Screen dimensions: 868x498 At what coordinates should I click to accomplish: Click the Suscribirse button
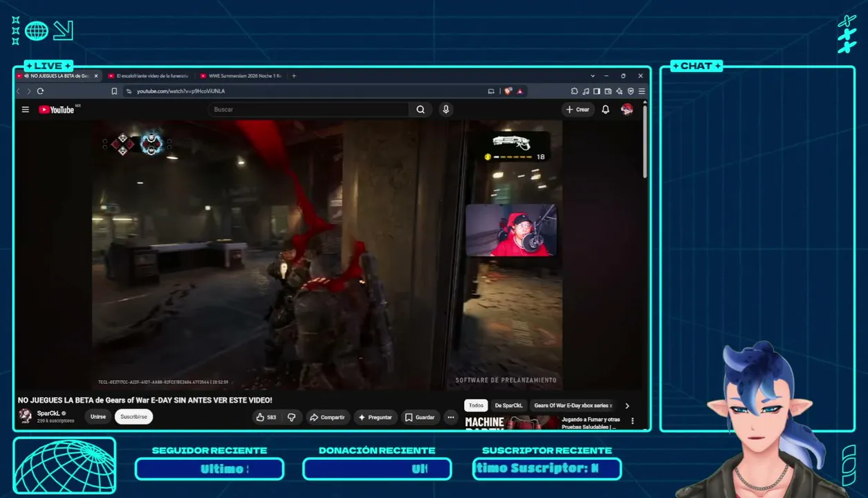pyautogui.click(x=133, y=417)
